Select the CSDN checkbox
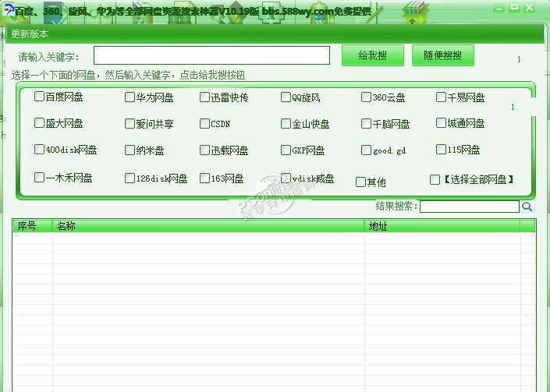550x392 pixels. pos(204,123)
